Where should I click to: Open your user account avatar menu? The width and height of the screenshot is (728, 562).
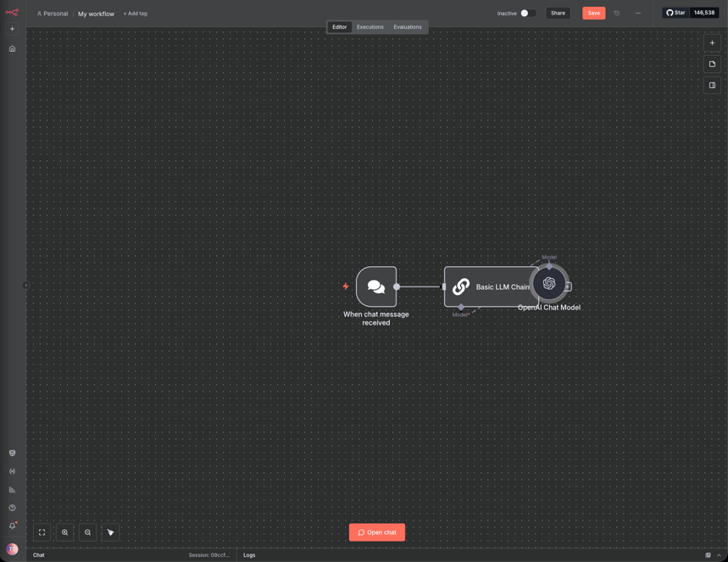12,549
